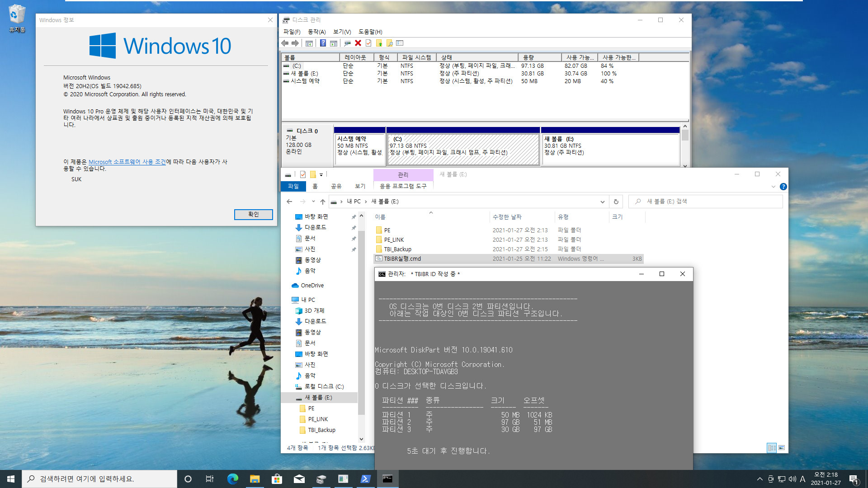Click the 확인 button in Windows 정보 dialog
Viewport: 868px width, 488px height.
click(254, 214)
